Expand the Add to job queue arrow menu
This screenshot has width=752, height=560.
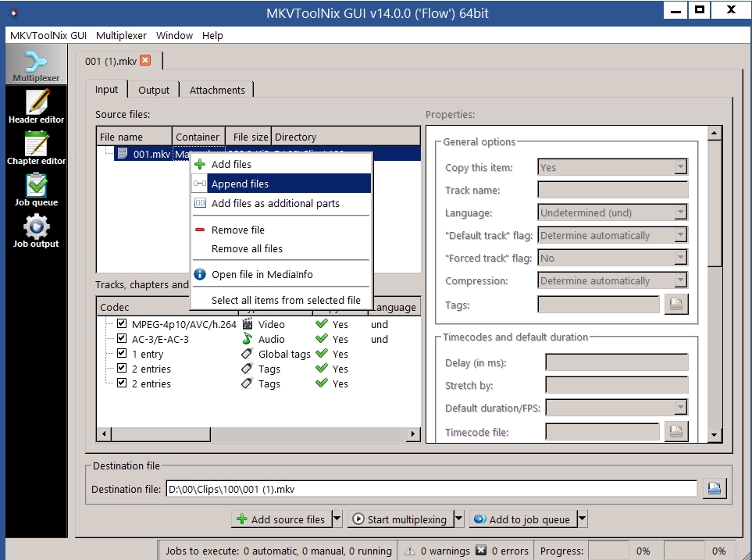coord(583,519)
